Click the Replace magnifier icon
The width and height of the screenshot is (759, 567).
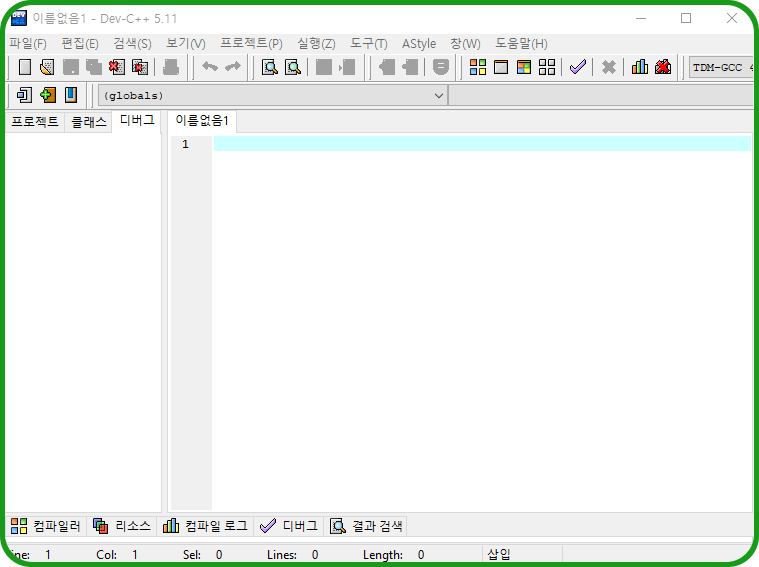[x=293, y=67]
